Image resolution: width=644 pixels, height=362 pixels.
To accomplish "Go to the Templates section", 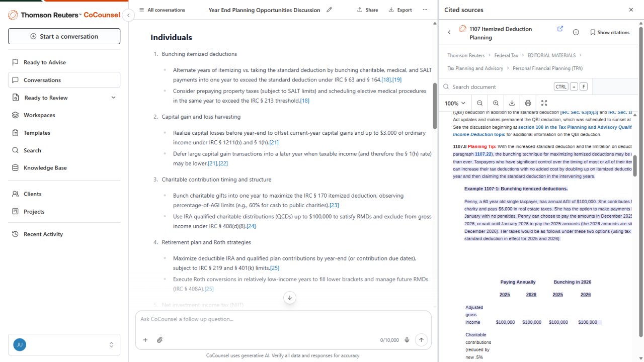I will (x=37, y=133).
